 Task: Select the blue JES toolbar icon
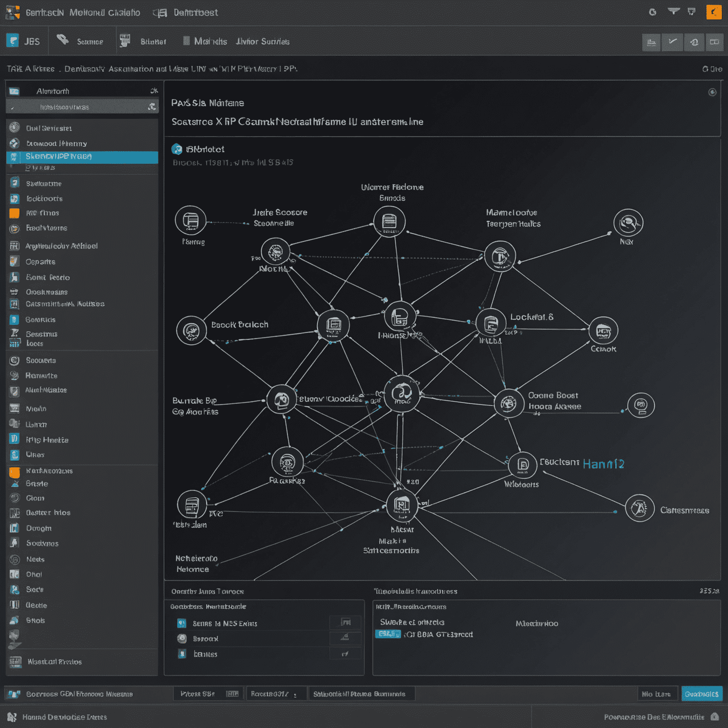[x=13, y=41]
